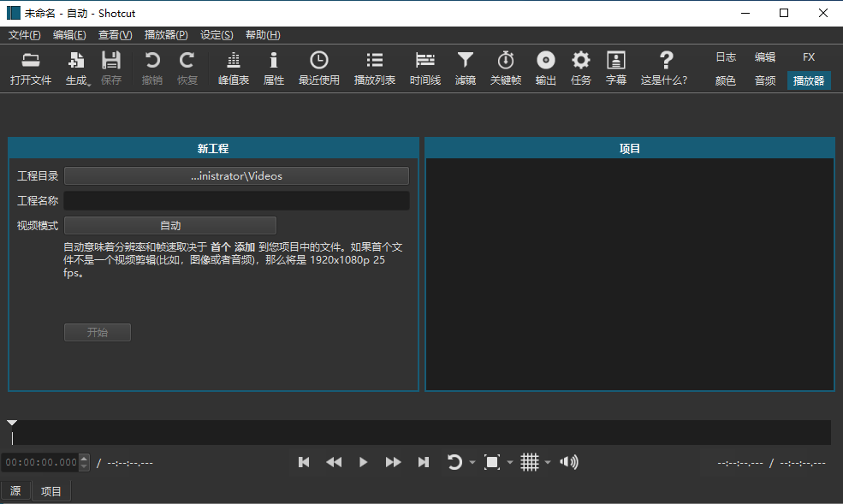Image resolution: width=843 pixels, height=504 pixels.
Task: Select the 播放器 layout button
Action: [x=809, y=80]
